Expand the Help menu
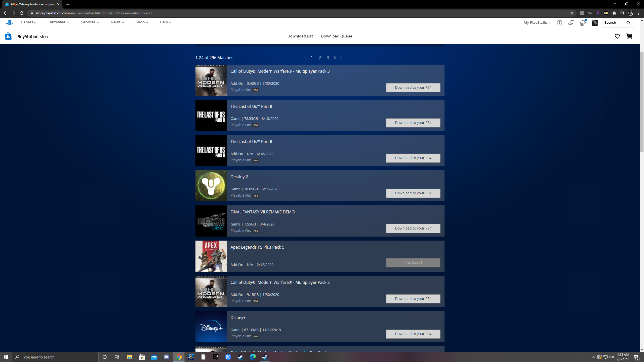Image resolution: width=644 pixels, height=362 pixels. click(x=165, y=22)
